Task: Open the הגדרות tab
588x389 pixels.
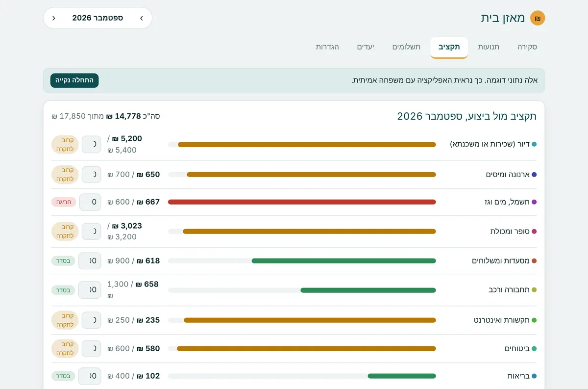Action: 327,47
